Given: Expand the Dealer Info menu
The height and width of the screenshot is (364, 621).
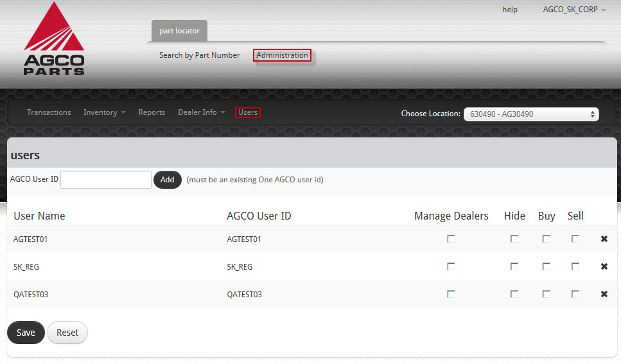Looking at the screenshot, I should tap(201, 112).
